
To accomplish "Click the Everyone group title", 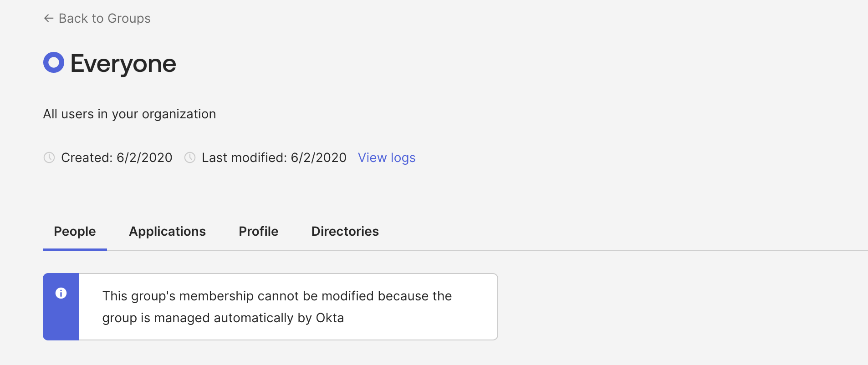I will [123, 63].
